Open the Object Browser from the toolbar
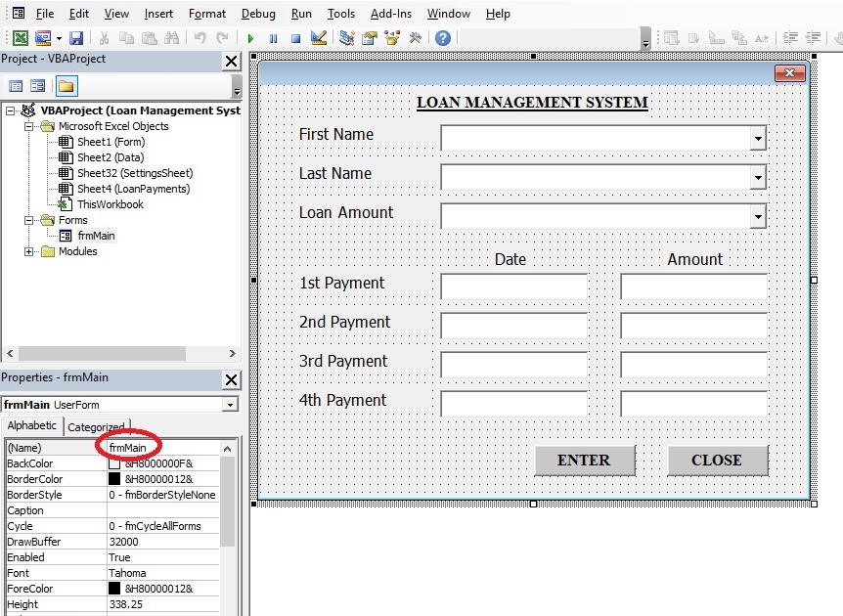This screenshot has height=616, width=843. 392,38
